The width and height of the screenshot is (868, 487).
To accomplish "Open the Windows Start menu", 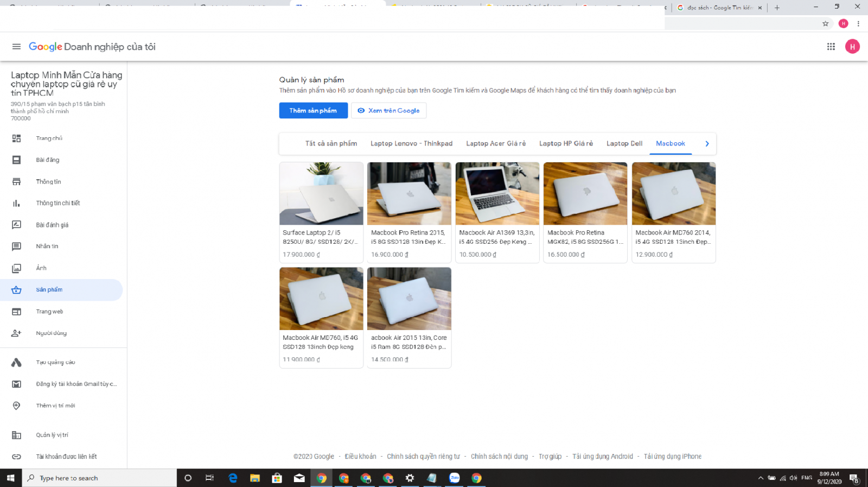I will click(10, 478).
